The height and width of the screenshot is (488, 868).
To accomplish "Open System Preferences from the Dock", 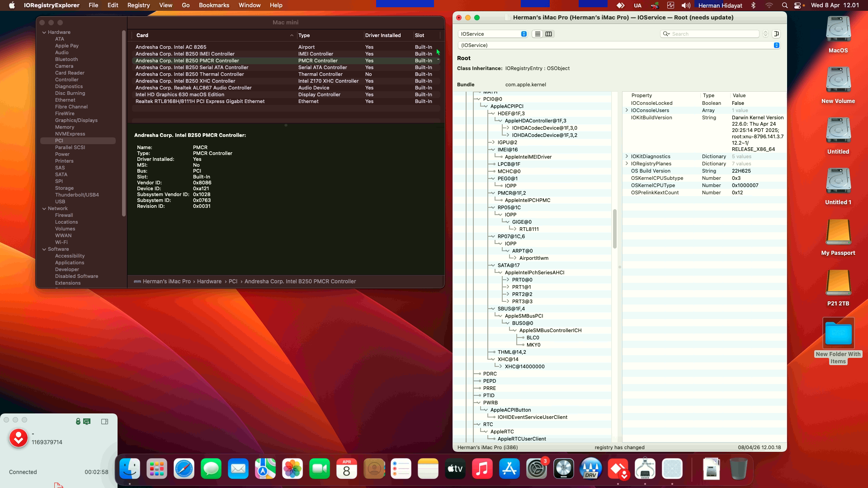I will pyautogui.click(x=537, y=469).
